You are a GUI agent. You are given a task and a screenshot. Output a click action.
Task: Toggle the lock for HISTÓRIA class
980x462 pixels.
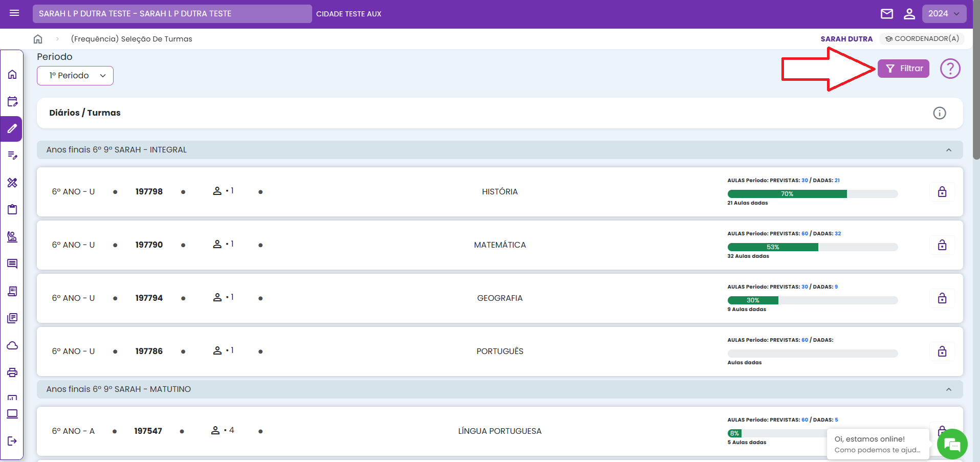(942, 192)
